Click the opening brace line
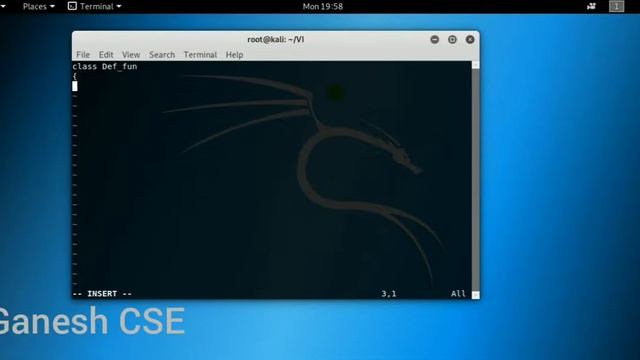640x360 pixels. (75, 76)
